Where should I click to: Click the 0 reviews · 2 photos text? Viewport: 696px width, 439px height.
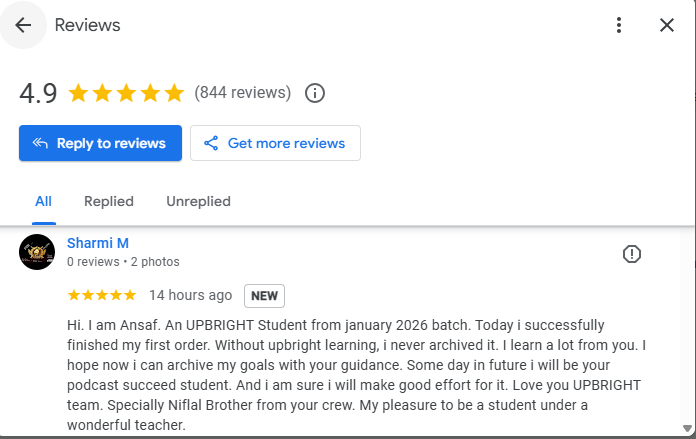point(123,262)
